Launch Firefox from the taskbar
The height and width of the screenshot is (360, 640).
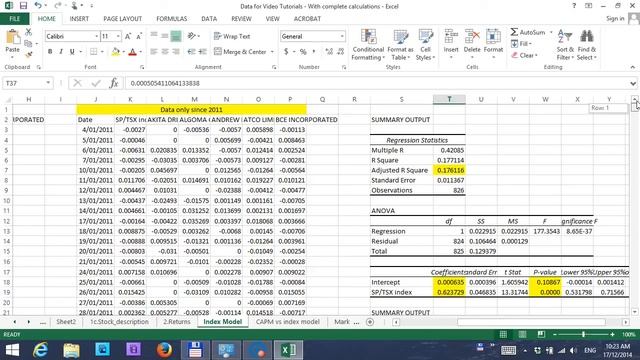pos(164,350)
